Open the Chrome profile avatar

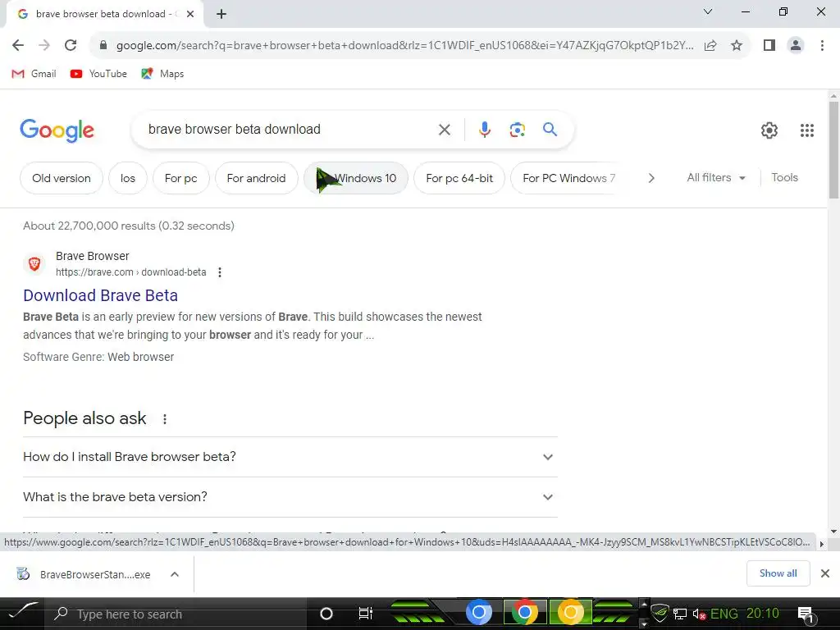click(x=796, y=46)
